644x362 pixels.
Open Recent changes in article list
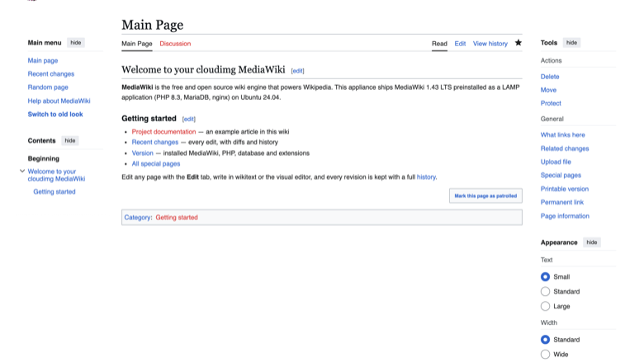155,143
